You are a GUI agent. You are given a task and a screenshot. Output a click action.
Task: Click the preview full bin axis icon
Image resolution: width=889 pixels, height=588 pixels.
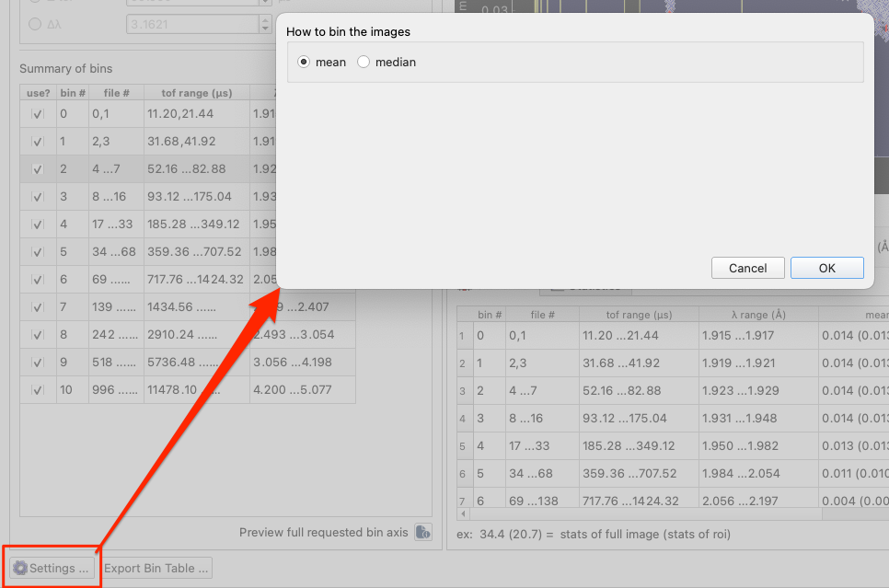422,532
